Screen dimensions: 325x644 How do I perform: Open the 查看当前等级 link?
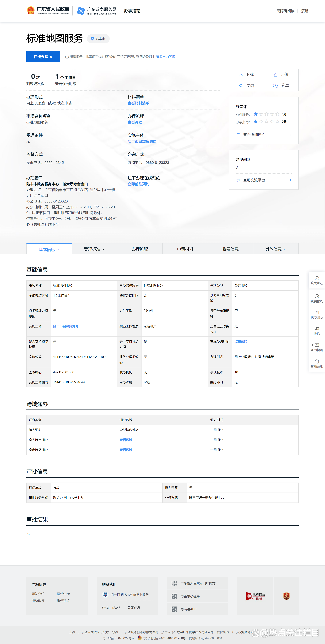(165, 57)
